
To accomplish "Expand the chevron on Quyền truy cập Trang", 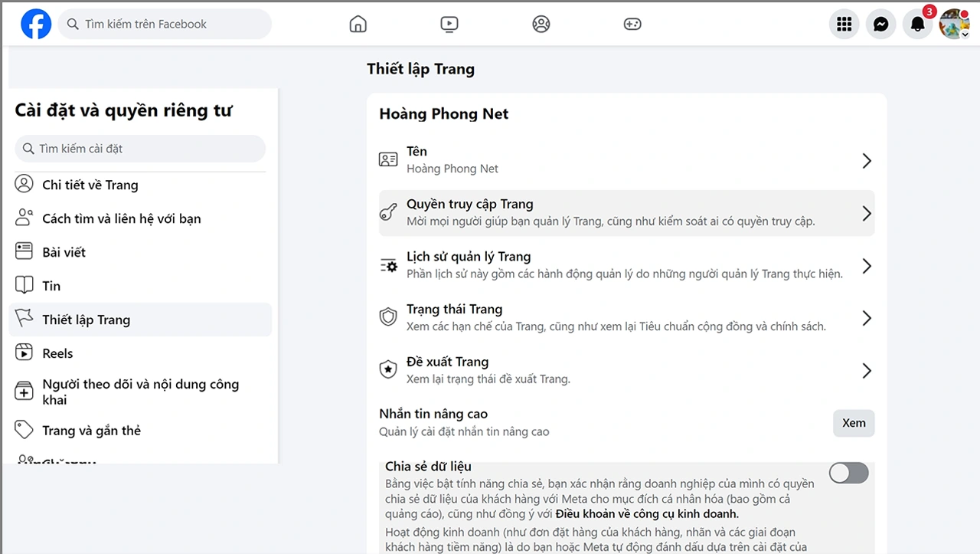I will point(867,213).
